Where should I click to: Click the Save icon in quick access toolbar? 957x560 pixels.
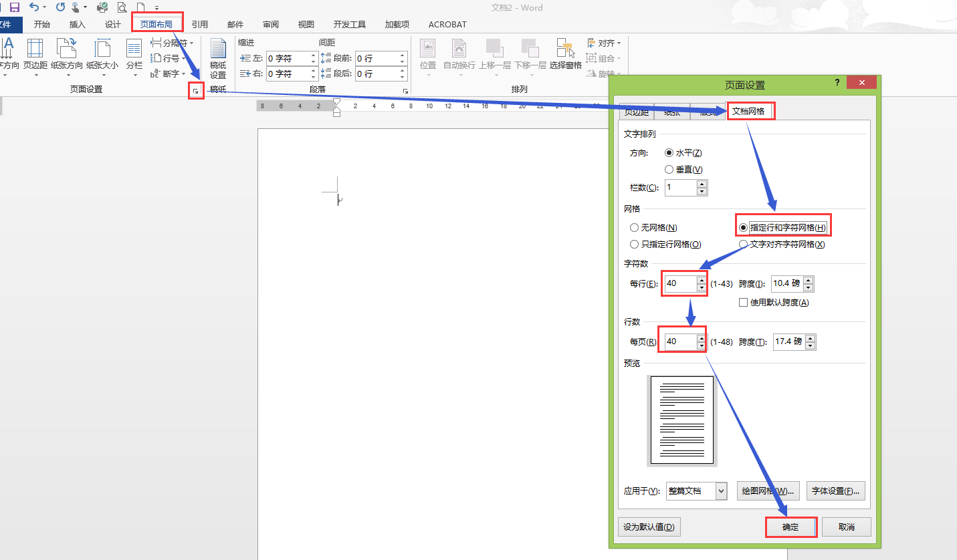[14, 7]
